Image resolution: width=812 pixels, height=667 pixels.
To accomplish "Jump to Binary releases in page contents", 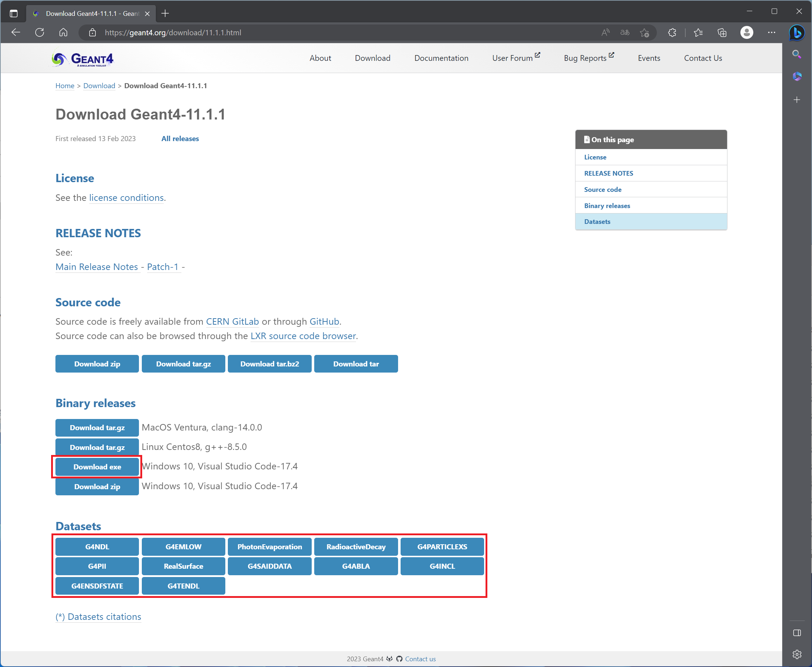I will tap(607, 206).
